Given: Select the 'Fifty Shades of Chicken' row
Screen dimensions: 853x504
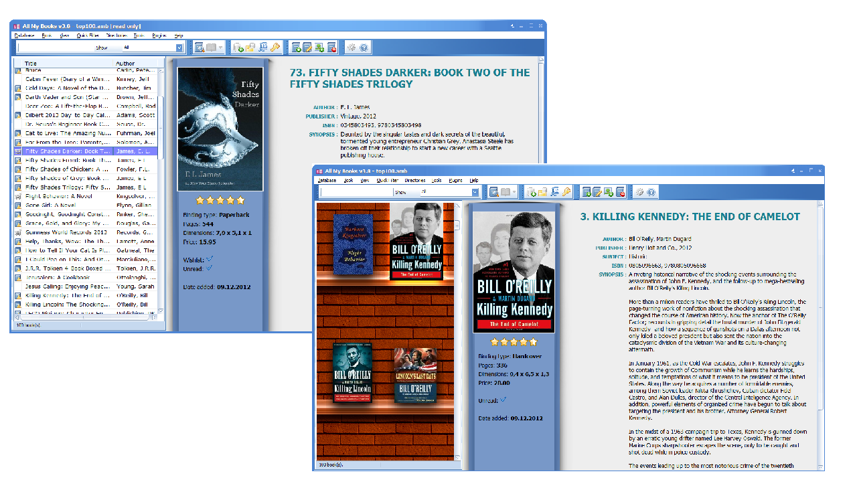Looking at the screenshot, I should click(x=86, y=169).
